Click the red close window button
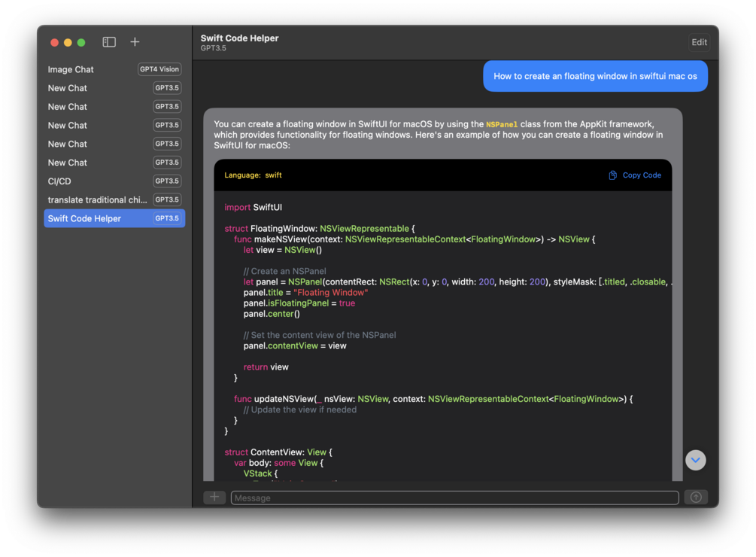Screen dimensions: 756x557 [x=54, y=42]
